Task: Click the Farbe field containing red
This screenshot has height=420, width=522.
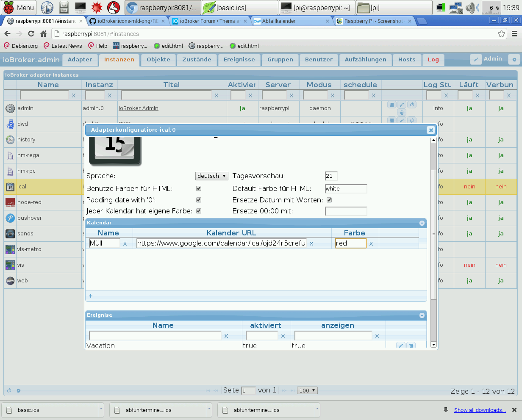Action: tap(351, 243)
